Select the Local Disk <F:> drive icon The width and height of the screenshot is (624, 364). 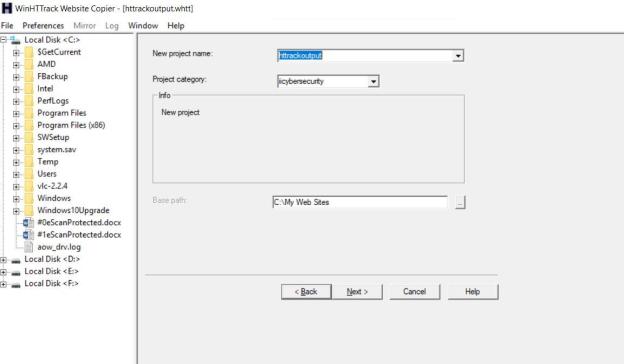coord(16,284)
